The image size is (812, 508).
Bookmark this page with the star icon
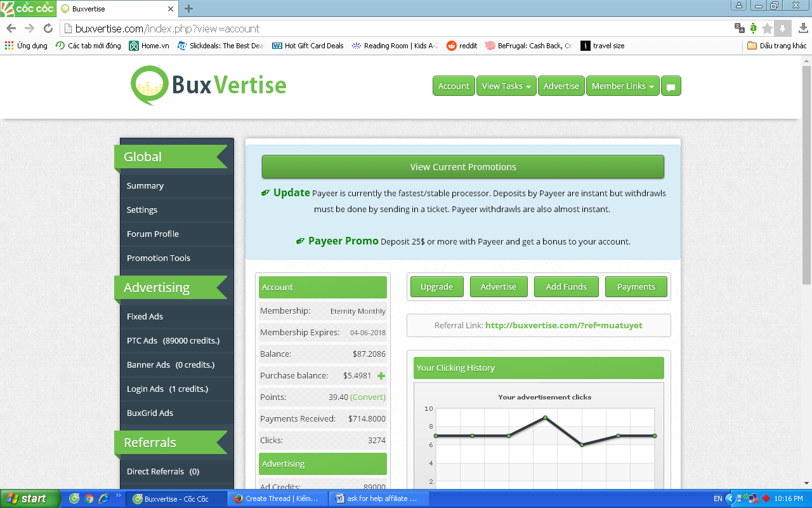(x=768, y=28)
